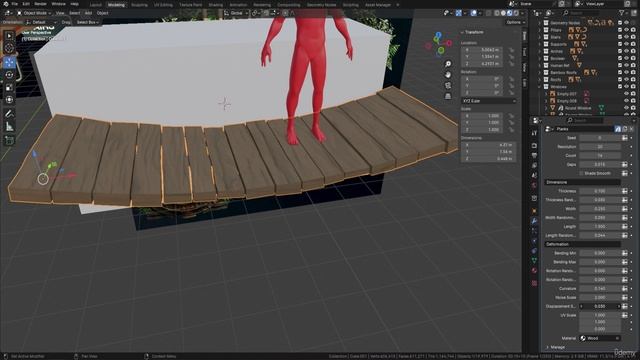
Task: Open the Tool properties tab icon
Action: [x=534, y=133]
